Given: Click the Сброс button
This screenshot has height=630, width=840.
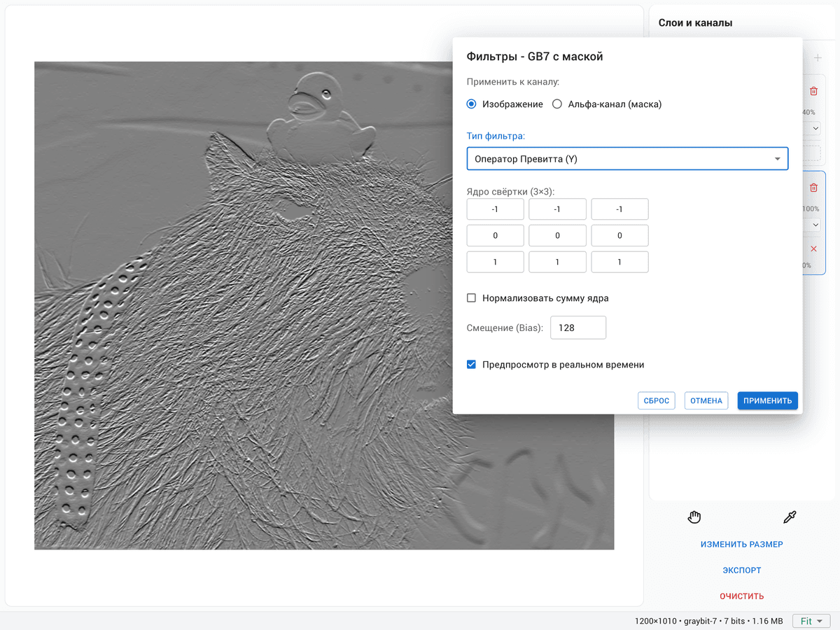Looking at the screenshot, I should [x=657, y=400].
